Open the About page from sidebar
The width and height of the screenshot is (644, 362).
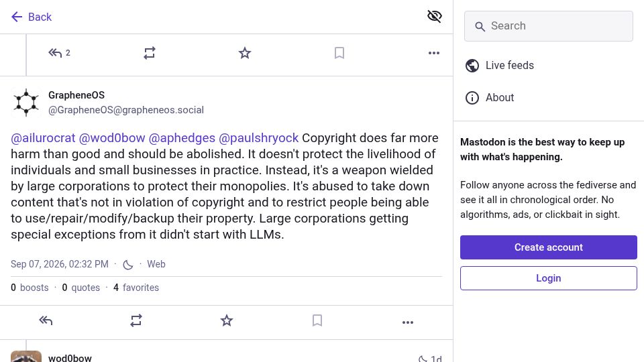[x=490, y=98]
